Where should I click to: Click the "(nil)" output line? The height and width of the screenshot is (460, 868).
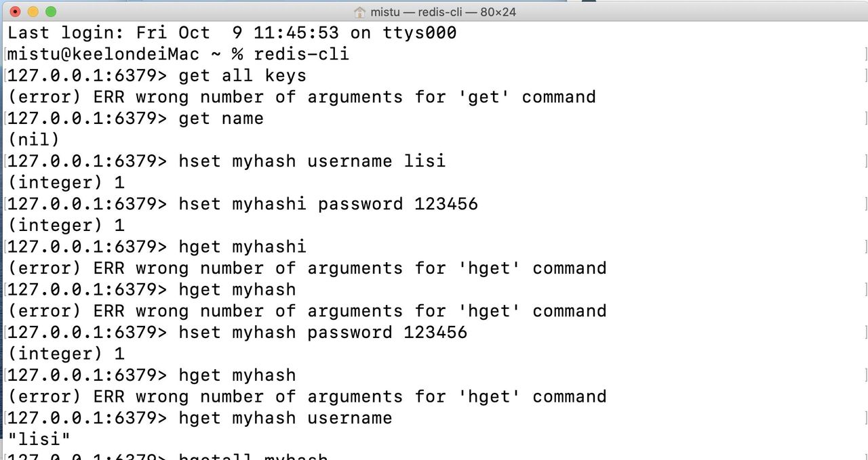pyautogui.click(x=34, y=140)
